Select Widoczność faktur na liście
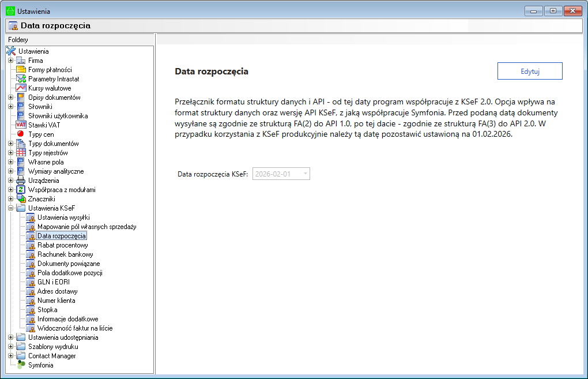 click(x=75, y=328)
